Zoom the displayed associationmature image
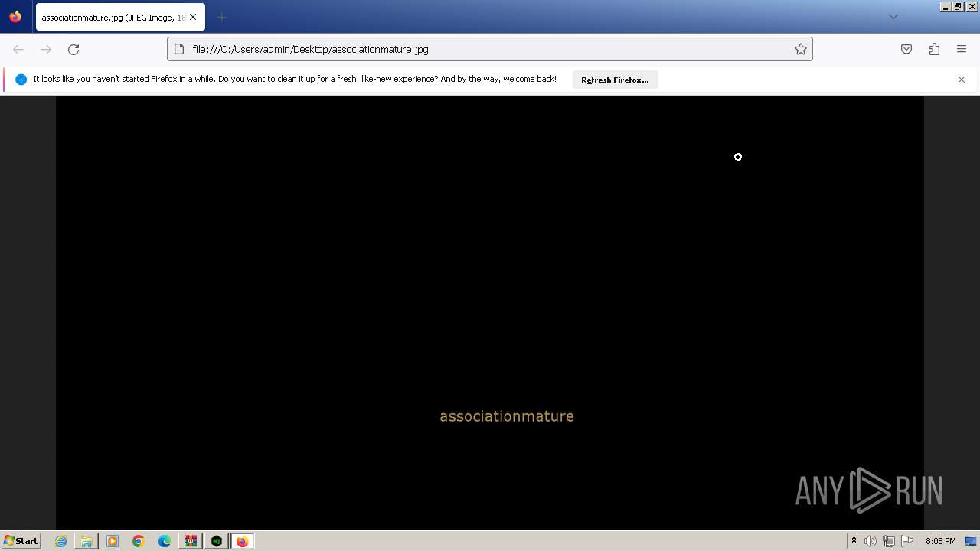Screen dimensions: 980x551 pos(490,312)
